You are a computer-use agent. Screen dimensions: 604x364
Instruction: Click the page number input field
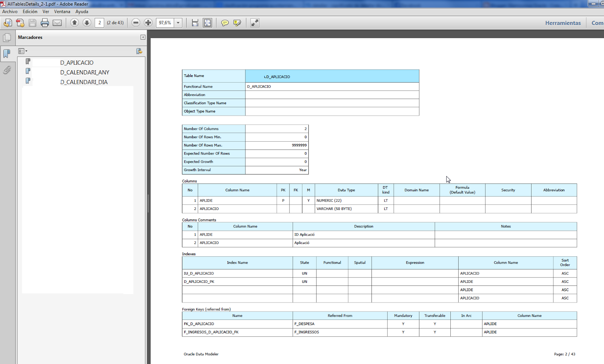pyautogui.click(x=99, y=23)
